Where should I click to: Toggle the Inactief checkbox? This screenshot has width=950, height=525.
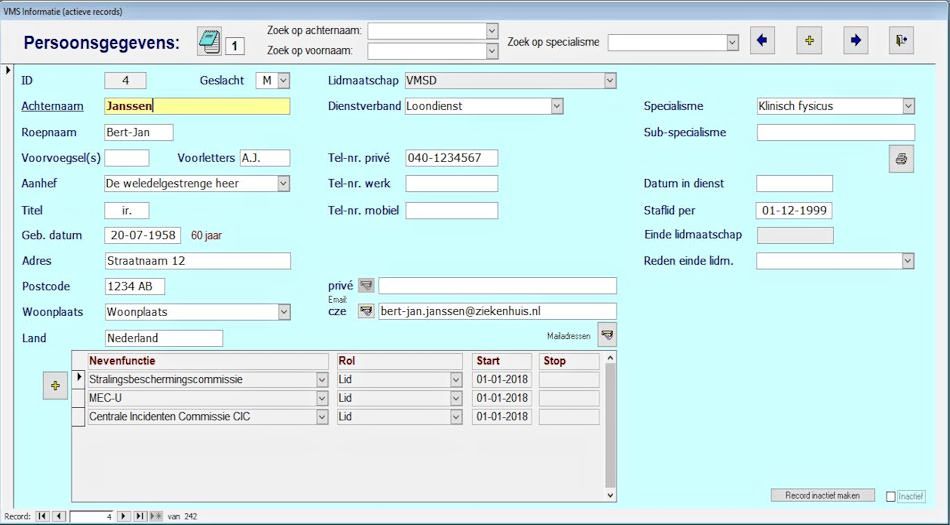[892, 496]
